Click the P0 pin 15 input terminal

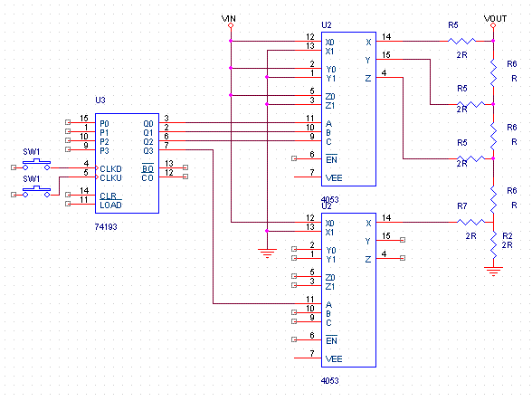point(68,122)
